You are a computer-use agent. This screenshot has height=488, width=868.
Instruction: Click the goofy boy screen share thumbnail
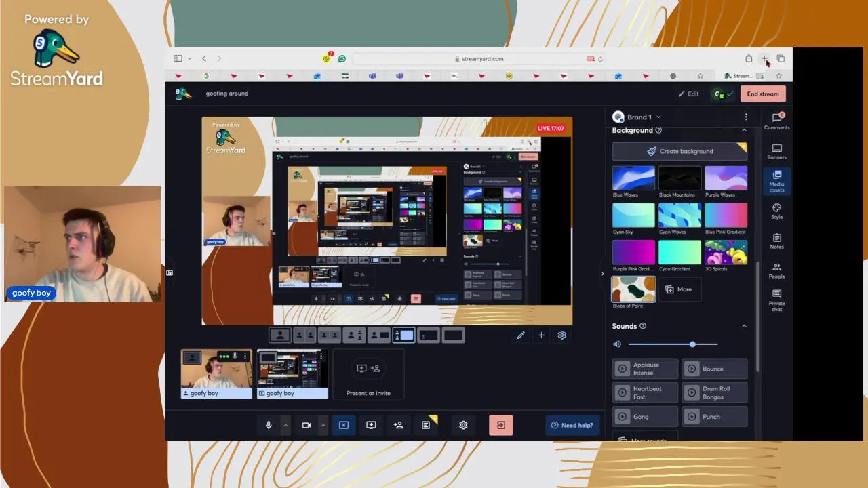click(x=292, y=374)
